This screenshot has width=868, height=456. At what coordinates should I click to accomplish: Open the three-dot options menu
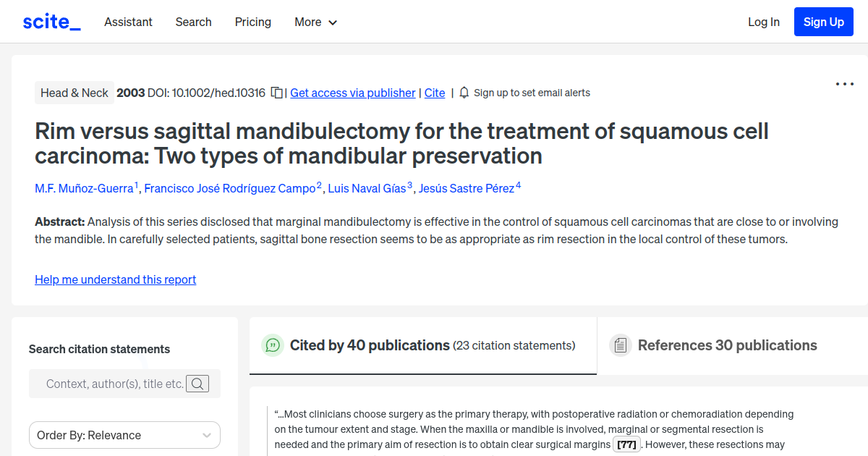tap(844, 84)
